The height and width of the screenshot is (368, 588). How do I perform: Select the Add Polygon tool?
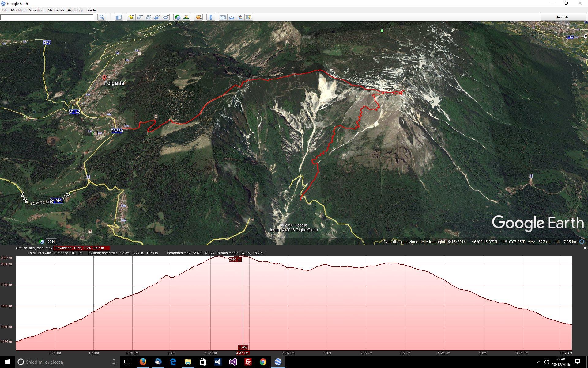coord(140,17)
